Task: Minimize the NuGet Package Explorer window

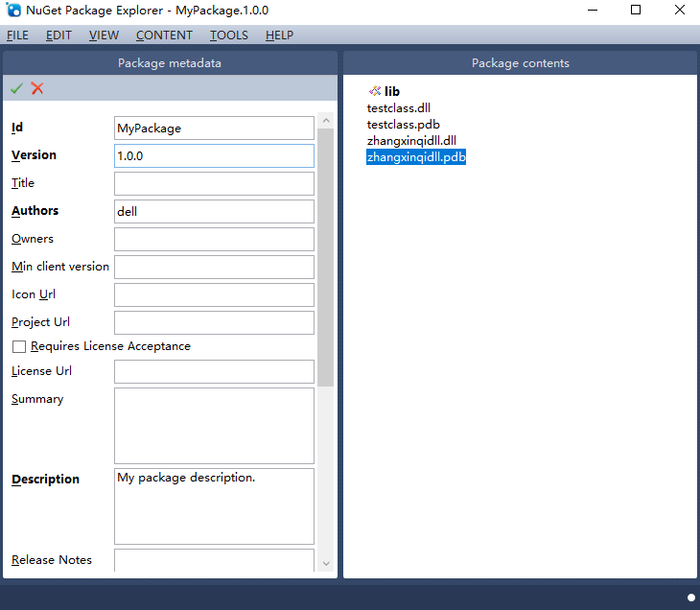Action: pyautogui.click(x=593, y=10)
